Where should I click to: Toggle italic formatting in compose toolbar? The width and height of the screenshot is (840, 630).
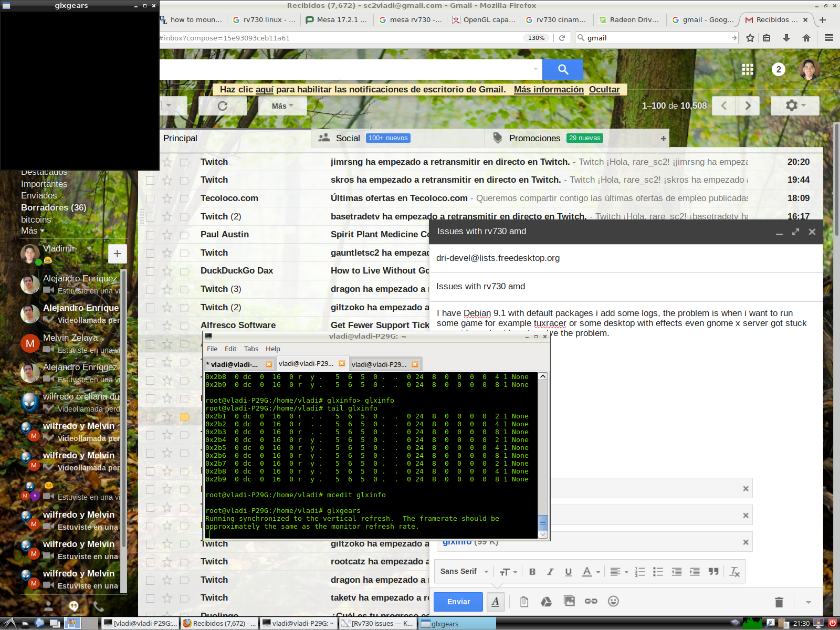[x=550, y=572]
